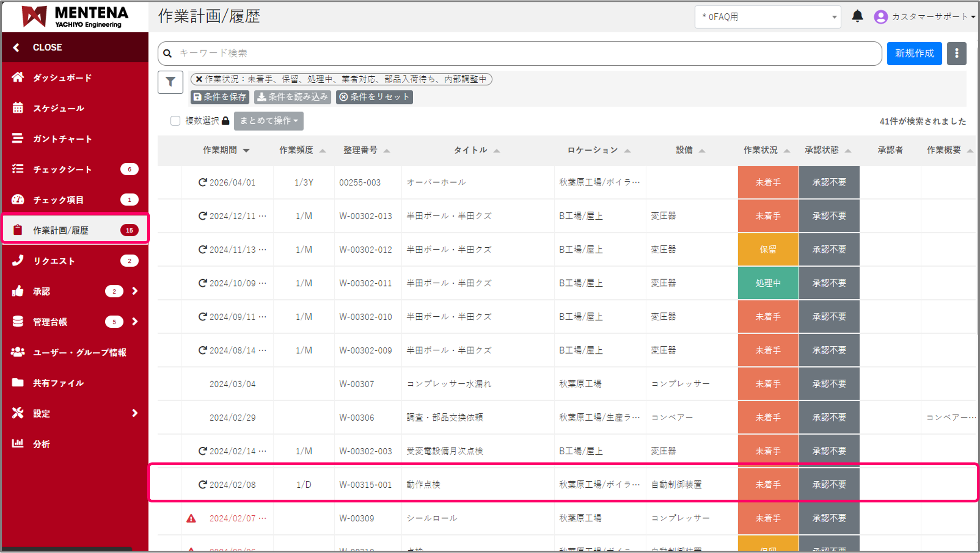Screen dimensions: 980x553
Task: Click 条件をリセット button
Action: click(x=374, y=97)
